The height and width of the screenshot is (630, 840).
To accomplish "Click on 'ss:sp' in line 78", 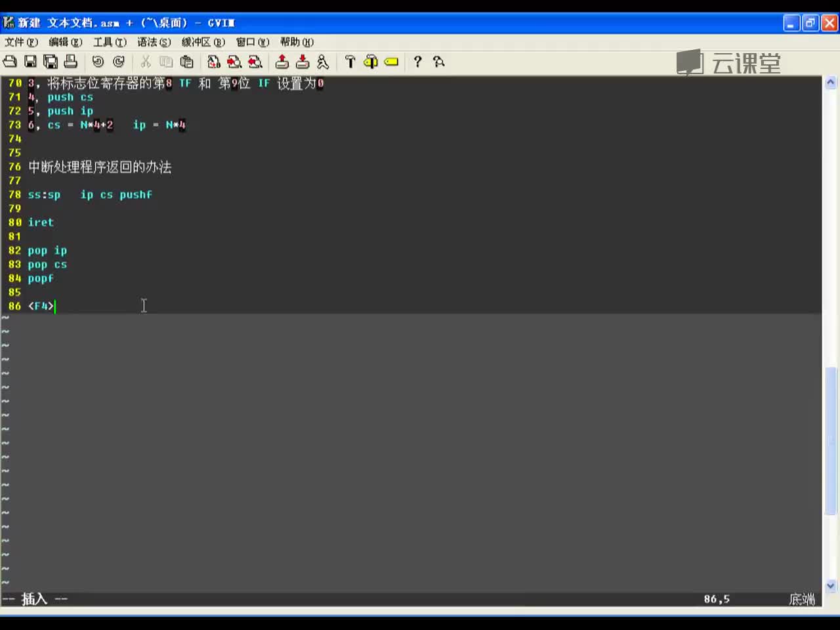I will point(44,195).
